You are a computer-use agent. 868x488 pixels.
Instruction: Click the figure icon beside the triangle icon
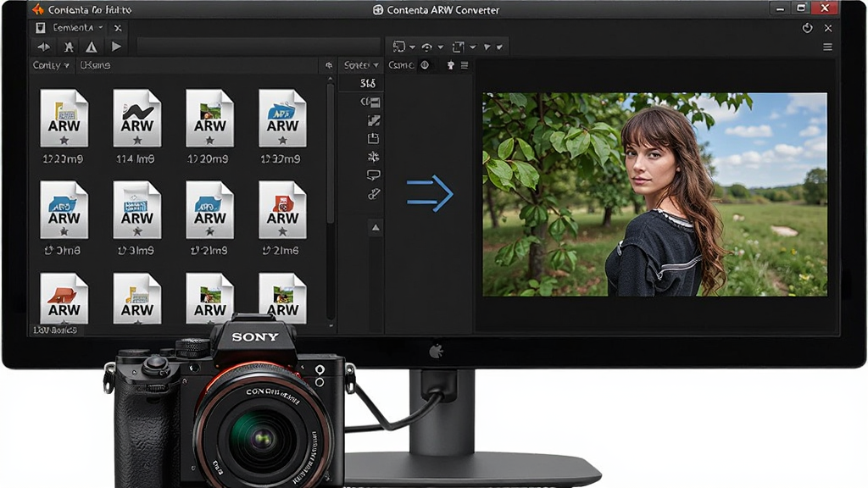coord(69,47)
